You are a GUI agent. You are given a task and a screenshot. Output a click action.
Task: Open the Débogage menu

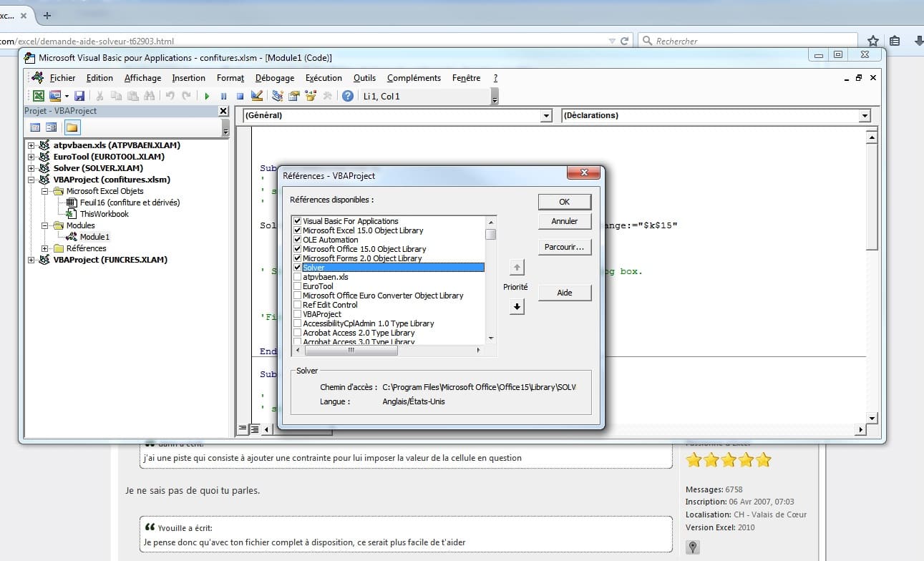[x=274, y=78]
